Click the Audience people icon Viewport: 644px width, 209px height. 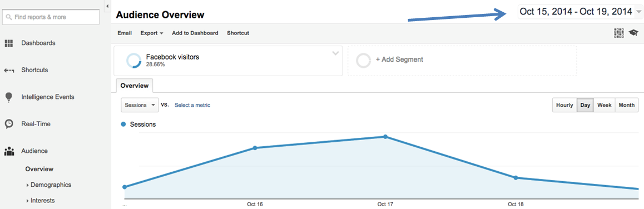9,151
